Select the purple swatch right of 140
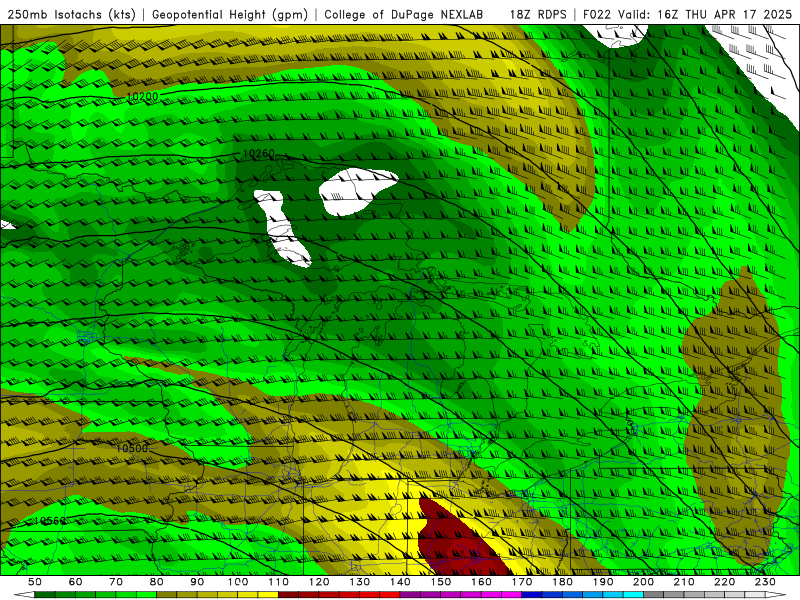 [410, 595]
